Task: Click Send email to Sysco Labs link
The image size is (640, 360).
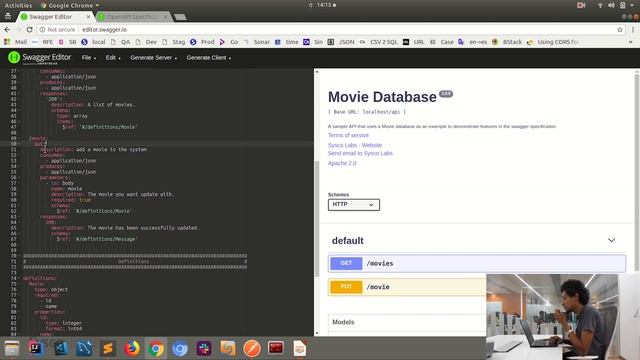Action: [360, 153]
